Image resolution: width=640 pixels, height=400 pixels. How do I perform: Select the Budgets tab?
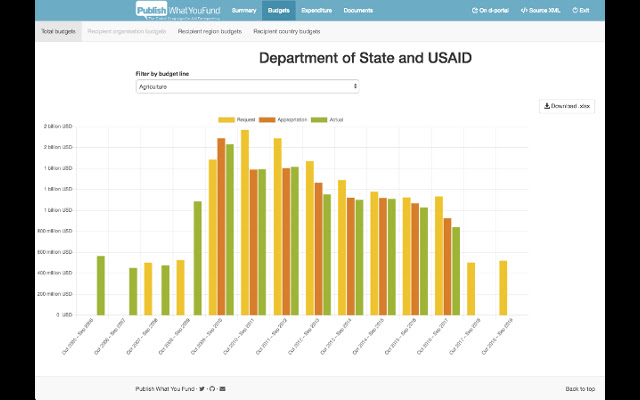pos(279,11)
